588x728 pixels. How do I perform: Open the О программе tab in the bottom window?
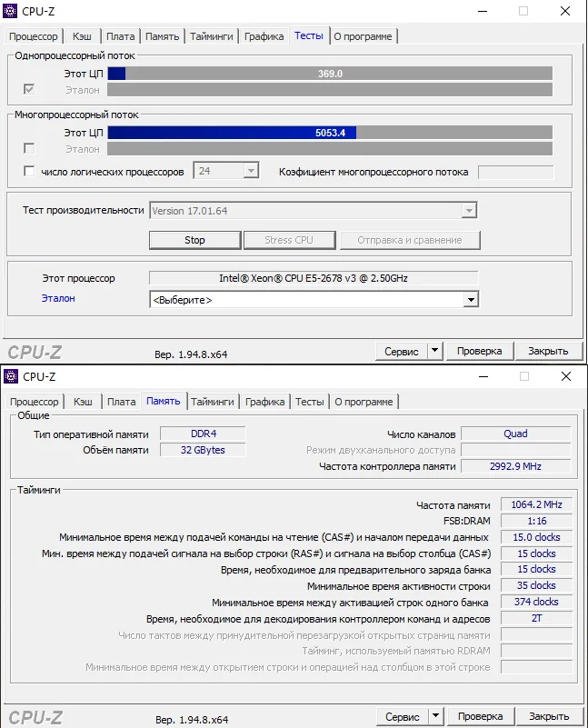364,402
